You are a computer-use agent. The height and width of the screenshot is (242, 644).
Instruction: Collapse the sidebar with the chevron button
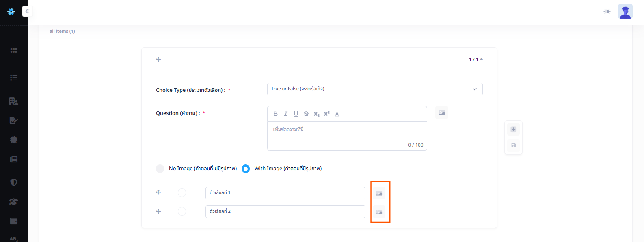(27, 11)
